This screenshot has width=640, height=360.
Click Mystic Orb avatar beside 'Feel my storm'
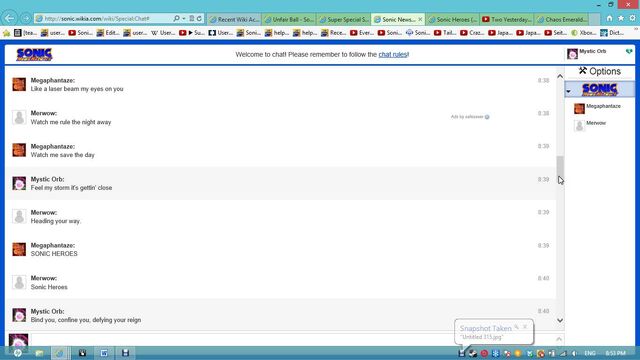(19, 183)
